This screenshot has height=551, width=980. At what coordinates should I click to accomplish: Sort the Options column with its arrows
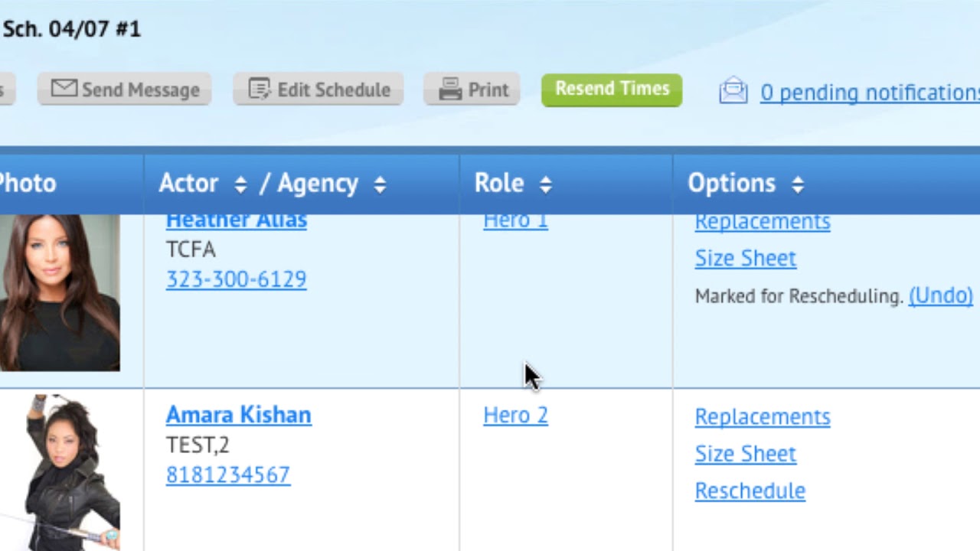tap(798, 184)
